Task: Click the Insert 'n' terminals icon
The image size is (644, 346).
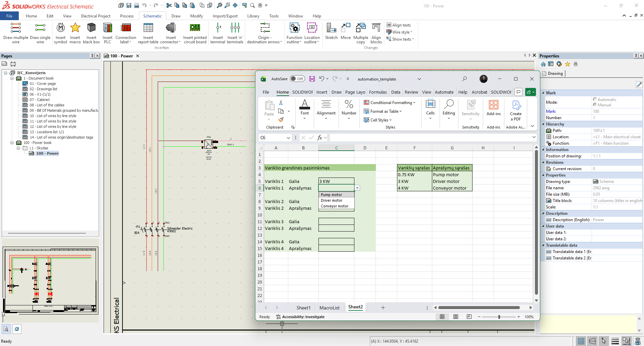Action: tap(235, 28)
